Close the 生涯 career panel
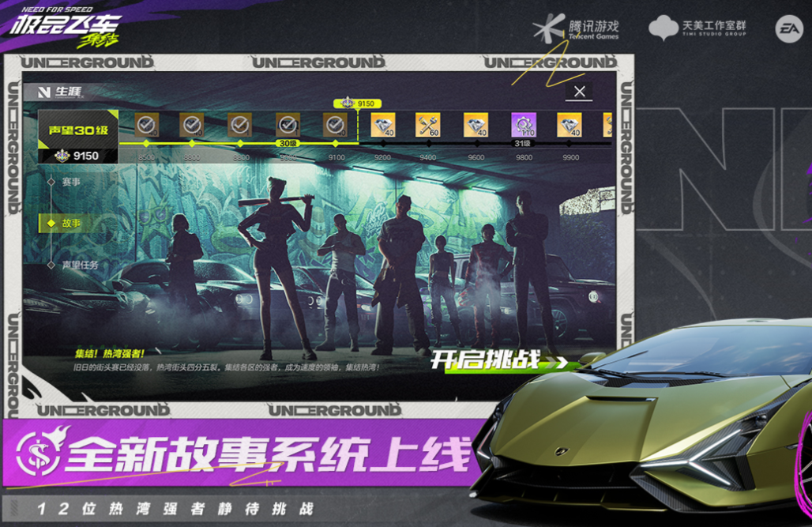The image size is (812, 527). 579,92
